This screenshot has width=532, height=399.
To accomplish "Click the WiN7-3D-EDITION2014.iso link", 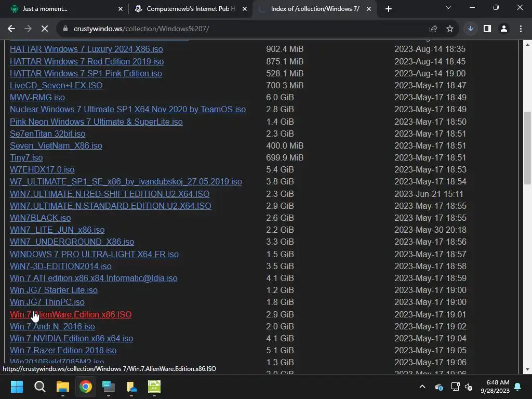I will [x=61, y=267].
